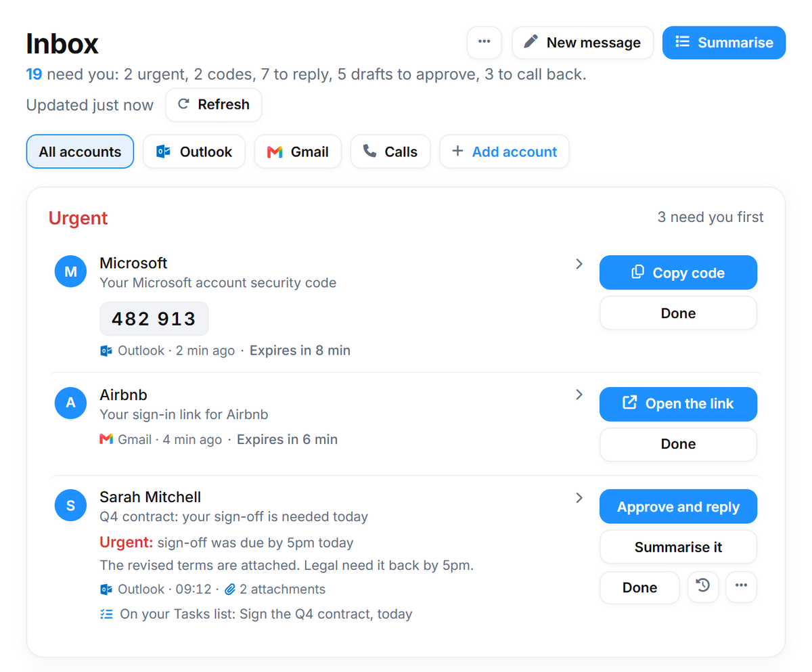Click 'Your Microsoft account security code' subject
Viewport: 812px width, 672px height.
click(x=218, y=283)
